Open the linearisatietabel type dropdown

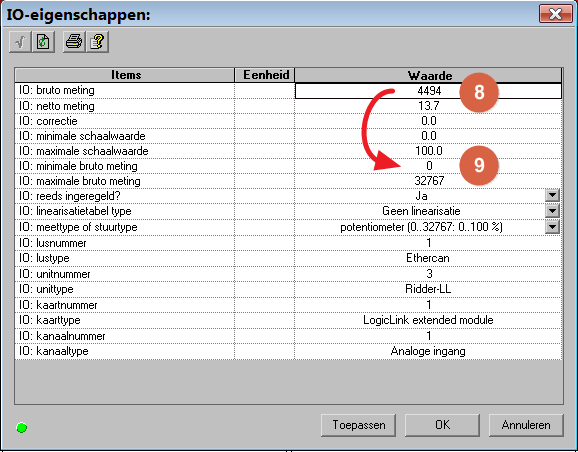[x=552, y=211]
